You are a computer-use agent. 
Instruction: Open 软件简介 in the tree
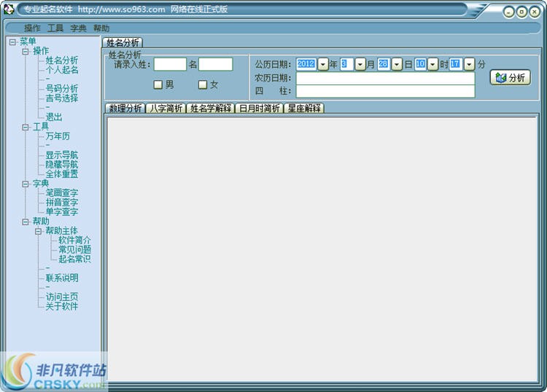(74, 240)
